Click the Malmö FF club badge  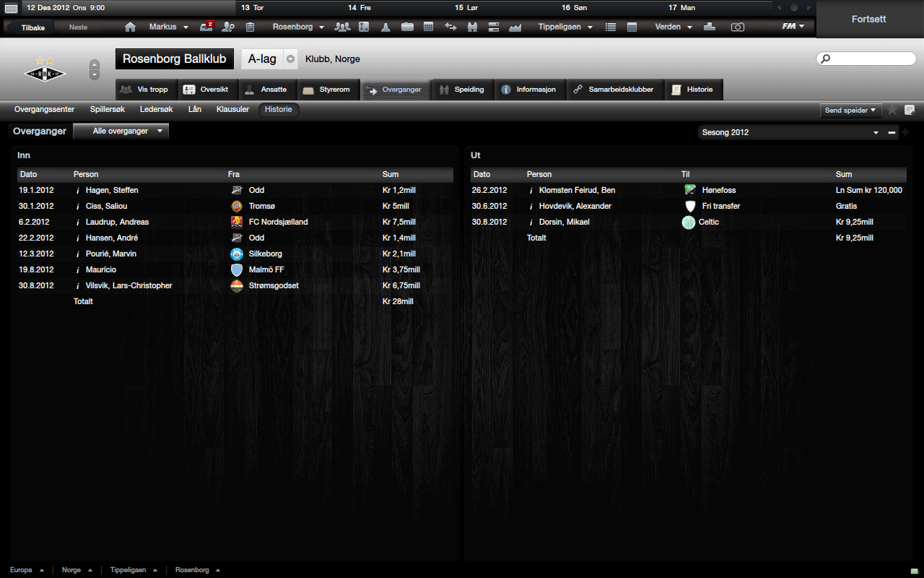236,269
